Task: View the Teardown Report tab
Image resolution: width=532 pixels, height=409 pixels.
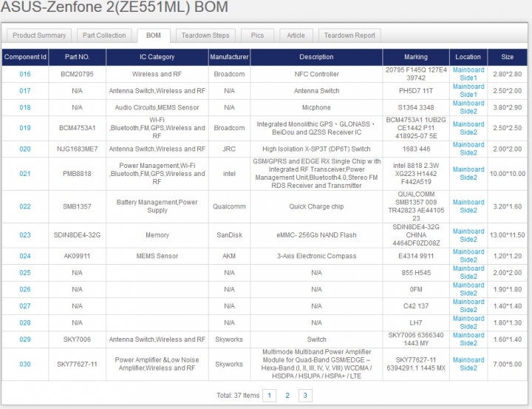Action: point(349,36)
